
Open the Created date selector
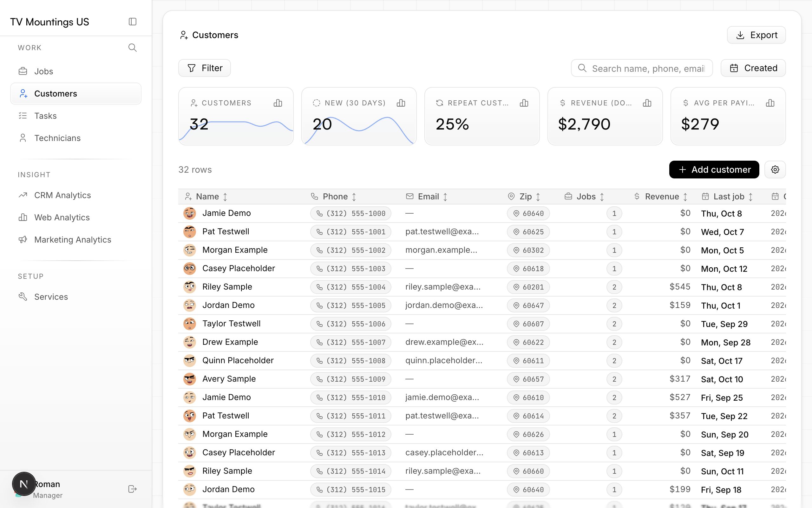tap(753, 68)
